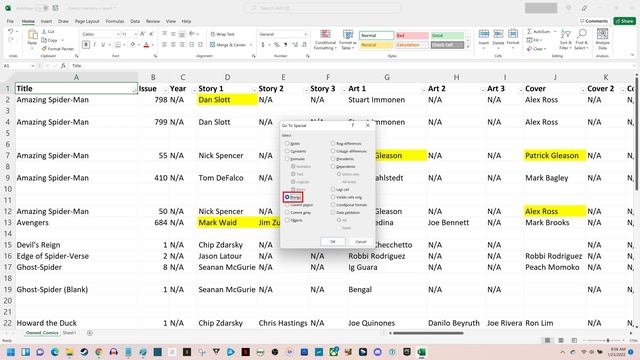Select Conditional formats radio option

(333, 205)
